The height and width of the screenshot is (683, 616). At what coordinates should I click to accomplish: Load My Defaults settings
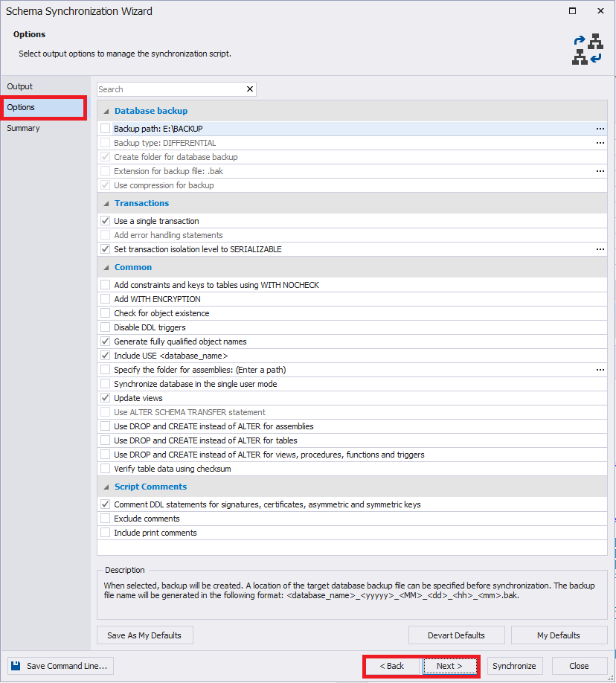tap(559, 635)
